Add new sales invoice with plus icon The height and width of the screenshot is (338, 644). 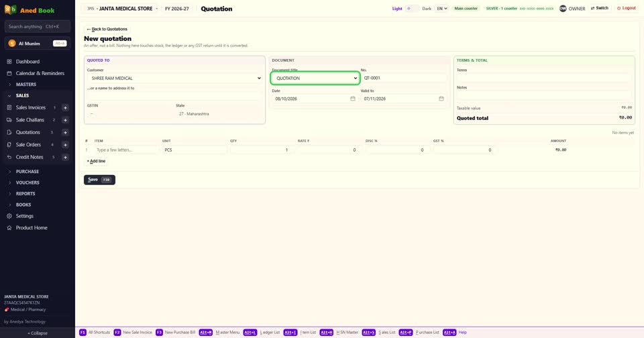point(65,107)
